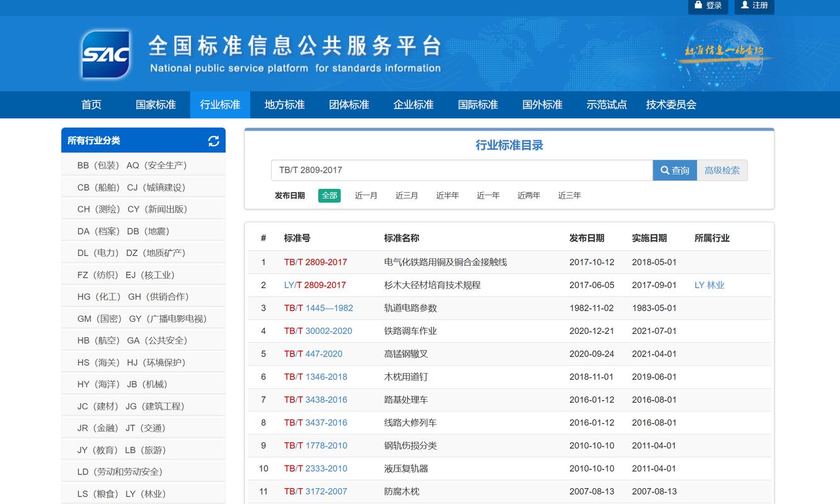Select LB（旅游）category in sidebar
Screen dimensions: 840x504
[146, 450]
